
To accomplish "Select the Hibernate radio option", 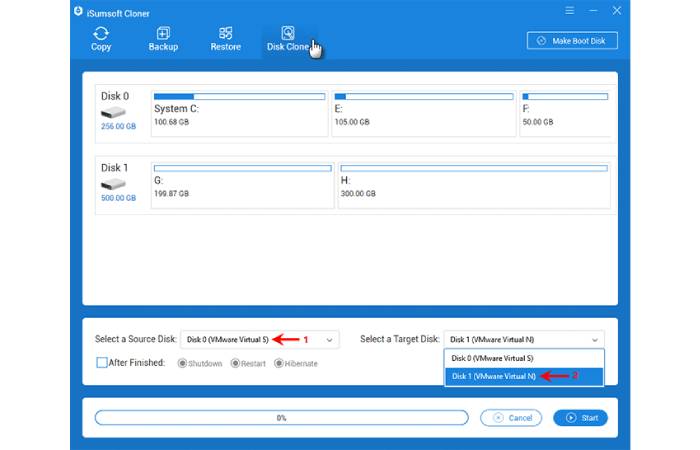I will pos(279,363).
